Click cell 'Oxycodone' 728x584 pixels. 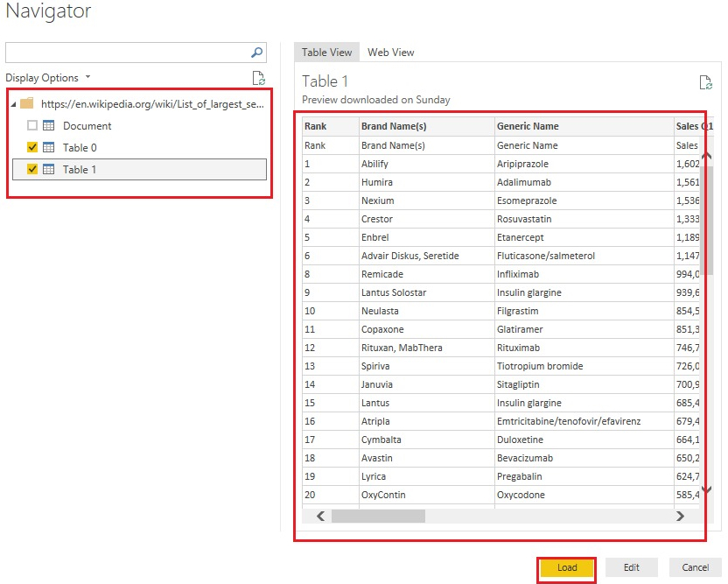point(584,495)
